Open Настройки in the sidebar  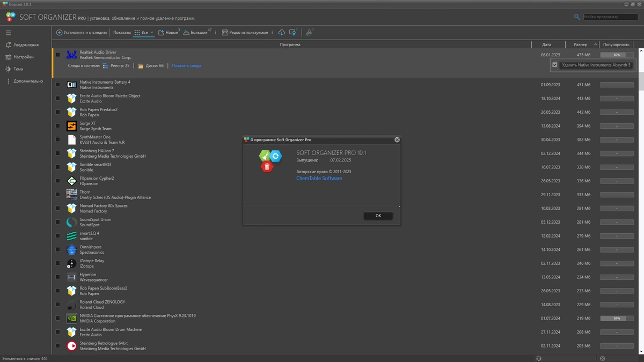pyautogui.click(x=19, y=57)
